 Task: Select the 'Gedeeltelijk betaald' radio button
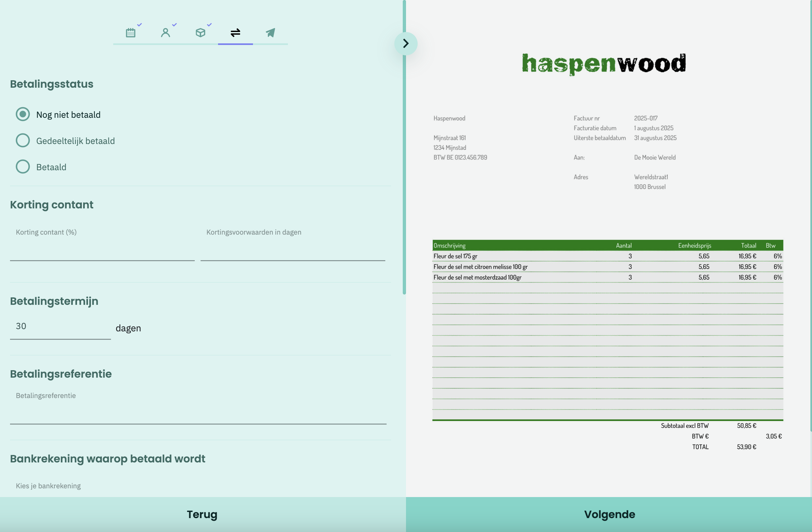23,140
